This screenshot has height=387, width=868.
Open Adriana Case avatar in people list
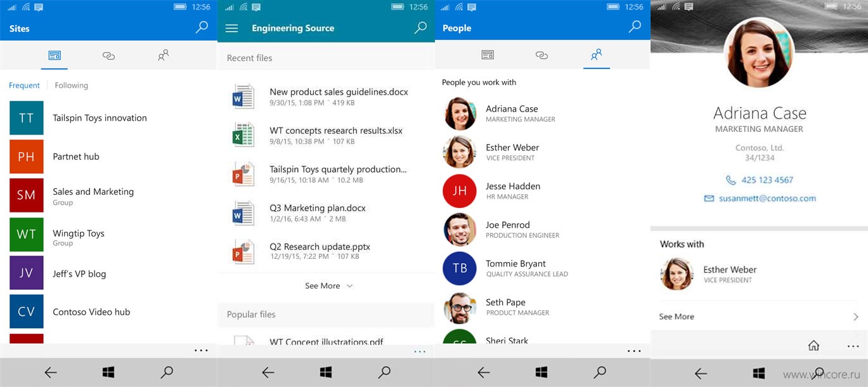(x=460, y=114)
